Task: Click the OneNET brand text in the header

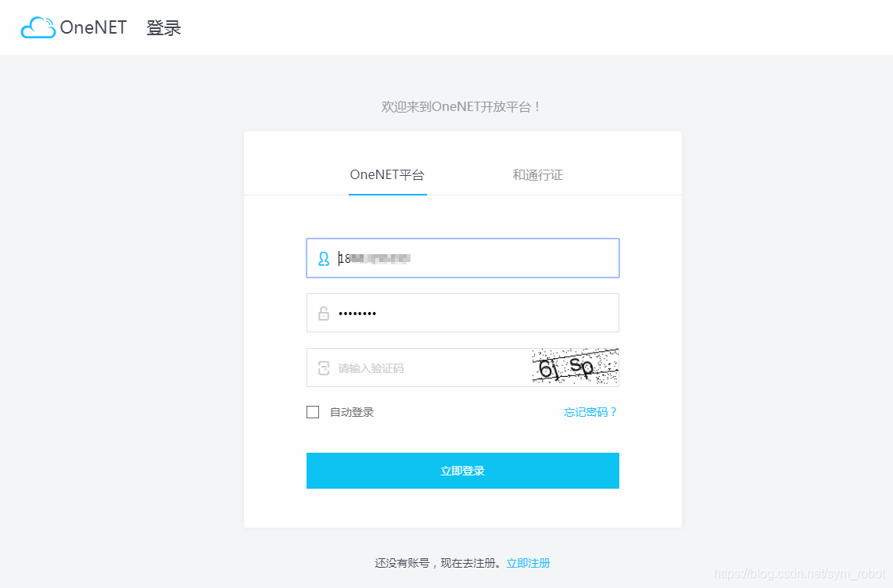Action: pos(93,27)
